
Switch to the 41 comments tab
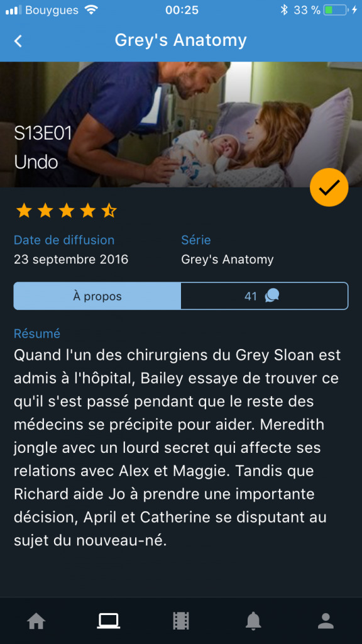(265, 296)
